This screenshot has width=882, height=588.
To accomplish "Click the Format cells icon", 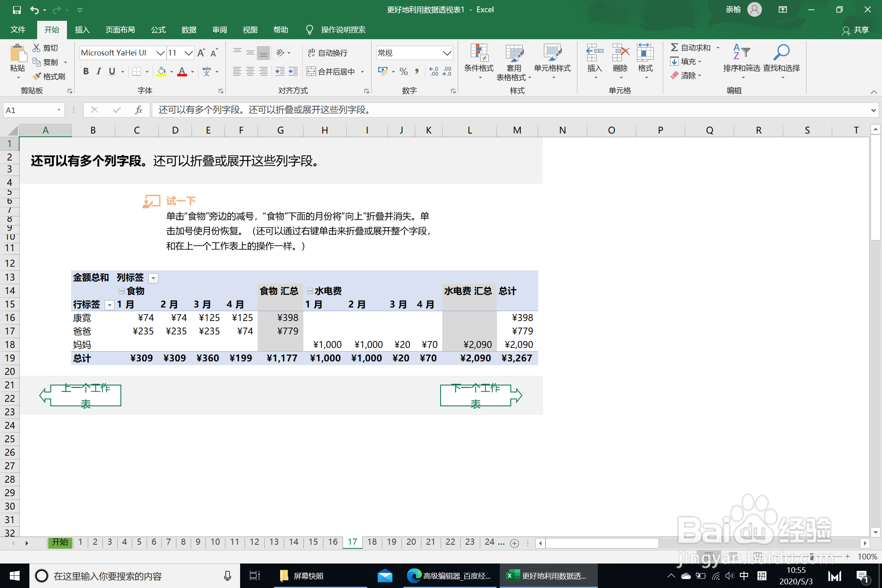I will coord(646,53).
